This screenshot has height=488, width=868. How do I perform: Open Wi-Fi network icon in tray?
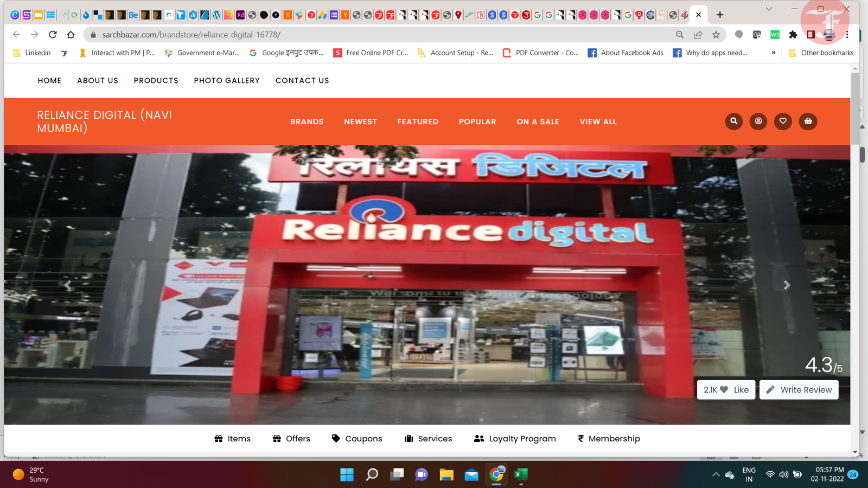[770, 474]
